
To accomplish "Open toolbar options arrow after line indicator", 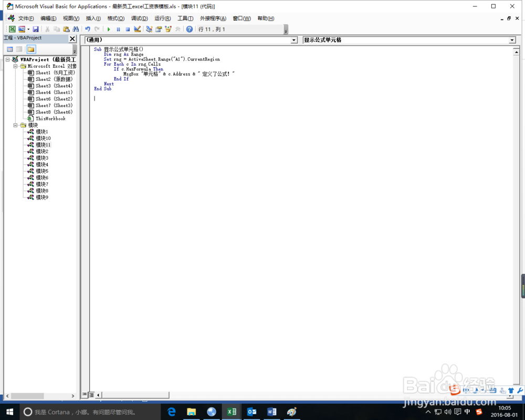I will (x=286, y=29).
